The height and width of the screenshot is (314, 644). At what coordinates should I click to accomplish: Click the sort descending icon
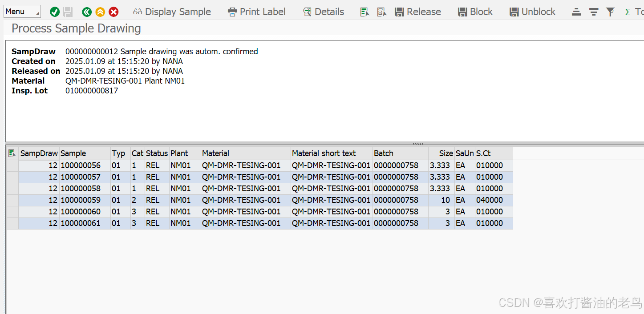point(594,12)
